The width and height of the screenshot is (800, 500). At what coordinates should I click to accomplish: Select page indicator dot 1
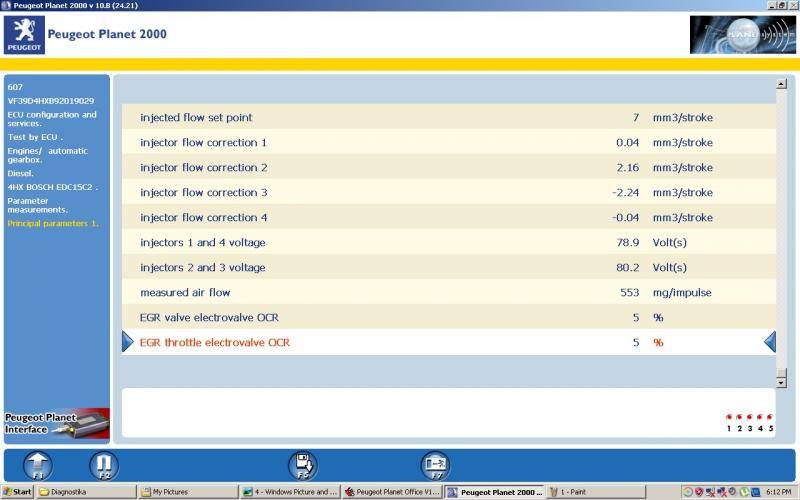point(729,418)
